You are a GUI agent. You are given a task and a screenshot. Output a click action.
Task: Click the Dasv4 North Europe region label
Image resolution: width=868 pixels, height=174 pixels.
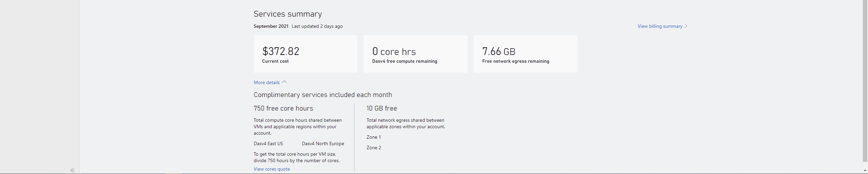click(x=323, y=143)
